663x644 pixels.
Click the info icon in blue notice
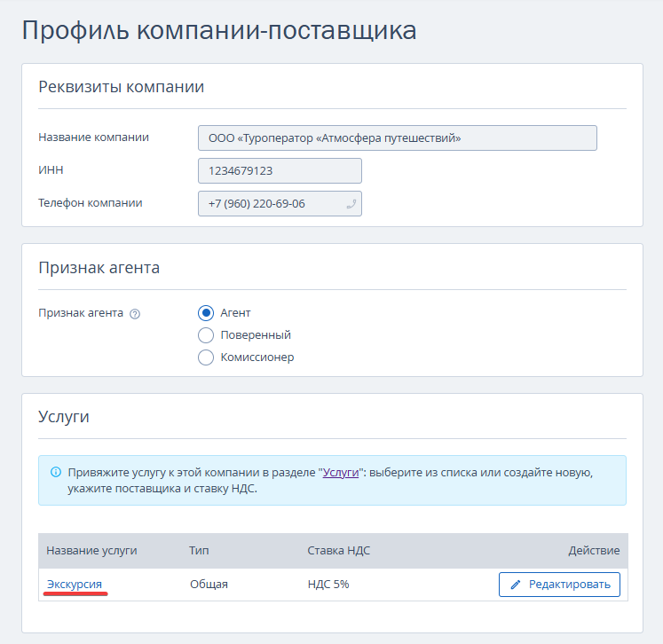coord(56,473)
